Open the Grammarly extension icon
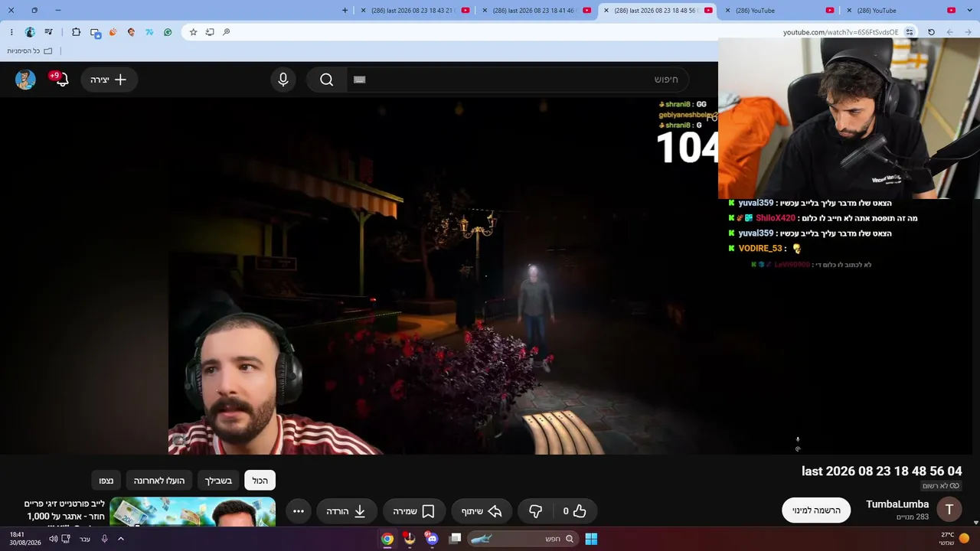 point(168,32)
